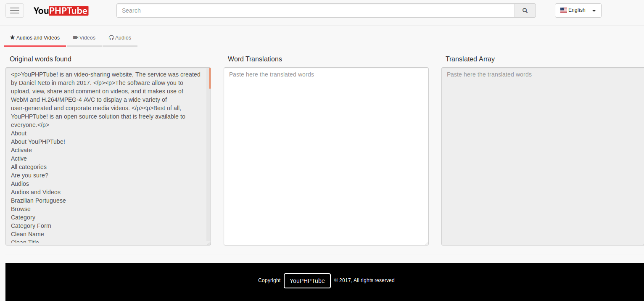The height and width of the screenshot is (301, 644).
Task: Click the 'Clean Name' entry
Action: click(x=27, y=234)
